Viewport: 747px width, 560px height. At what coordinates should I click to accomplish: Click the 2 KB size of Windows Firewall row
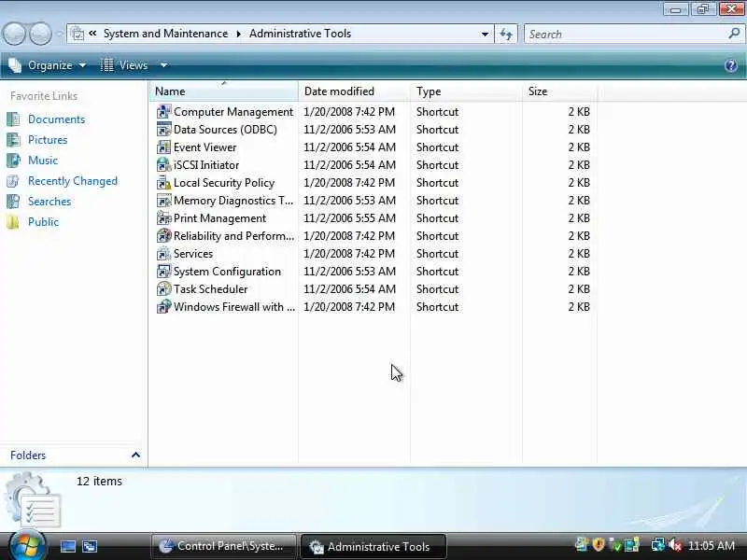point(579,307)
